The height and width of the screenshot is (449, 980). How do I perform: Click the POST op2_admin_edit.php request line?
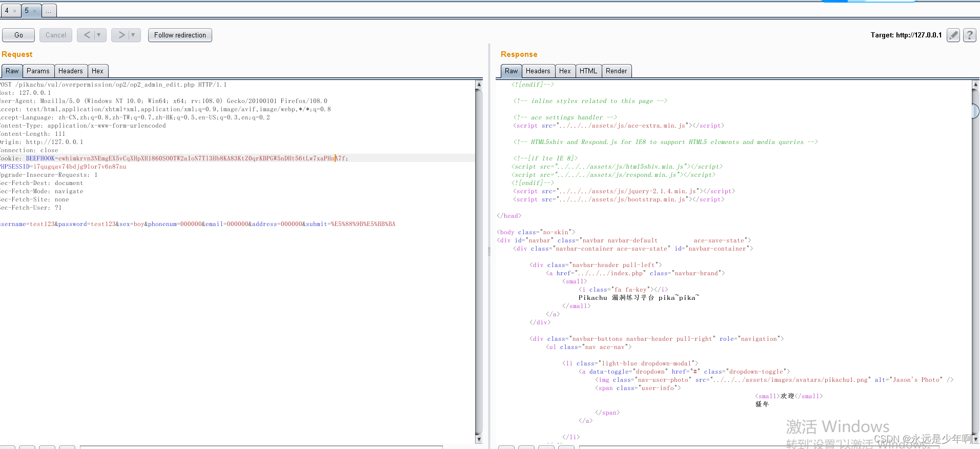113,85
